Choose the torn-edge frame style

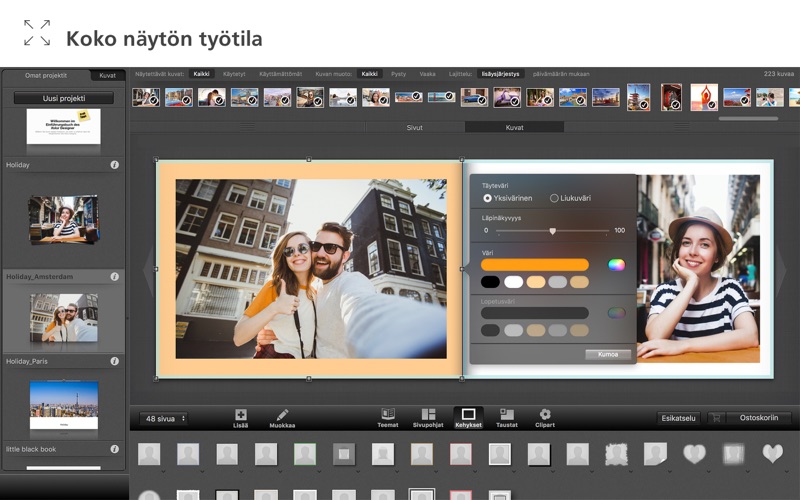point(616,454)
